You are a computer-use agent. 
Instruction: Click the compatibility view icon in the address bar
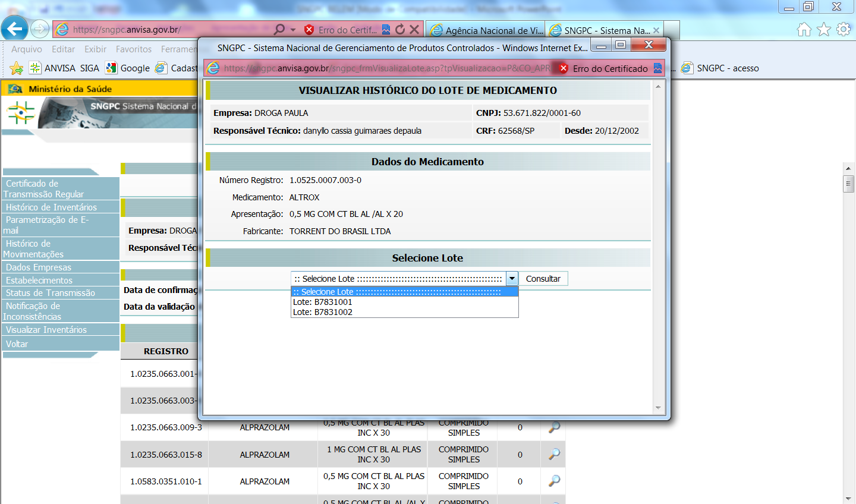386,29
